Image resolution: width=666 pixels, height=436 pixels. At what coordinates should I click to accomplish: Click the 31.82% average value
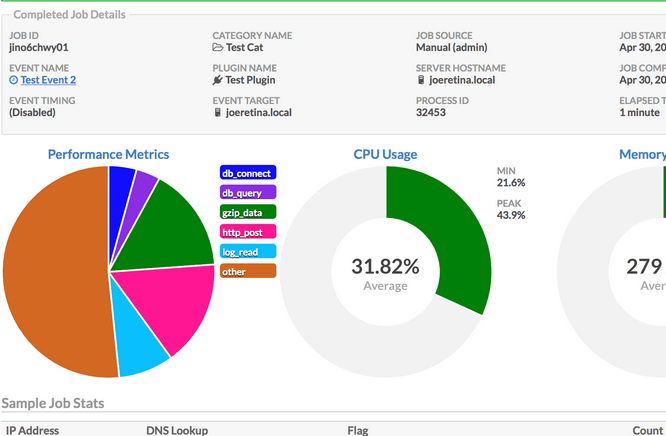385,266
